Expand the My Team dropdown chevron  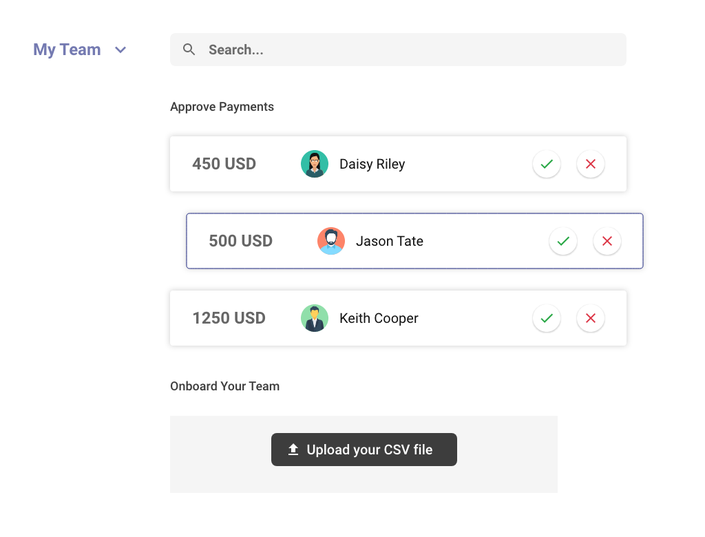(121, 50)
